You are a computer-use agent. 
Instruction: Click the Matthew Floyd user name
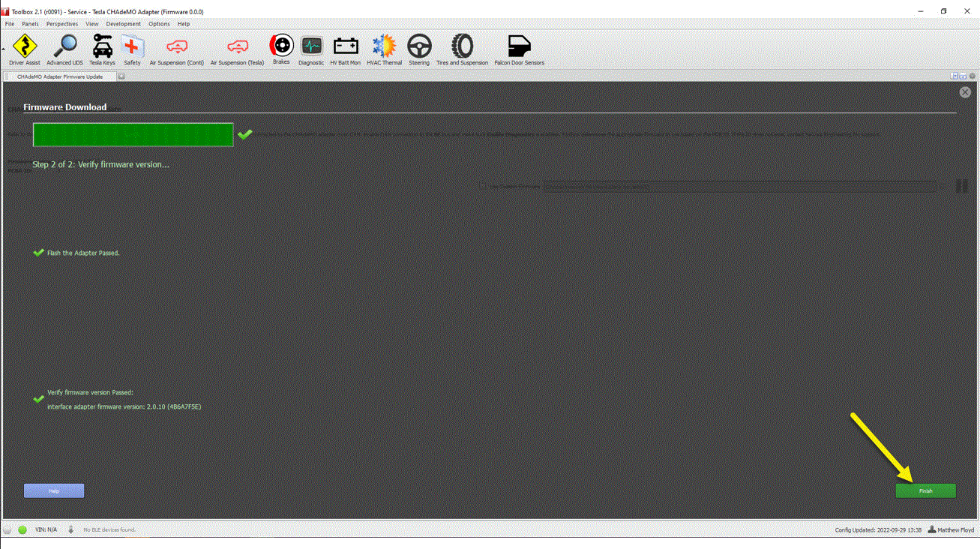click(x=957, y=530)
